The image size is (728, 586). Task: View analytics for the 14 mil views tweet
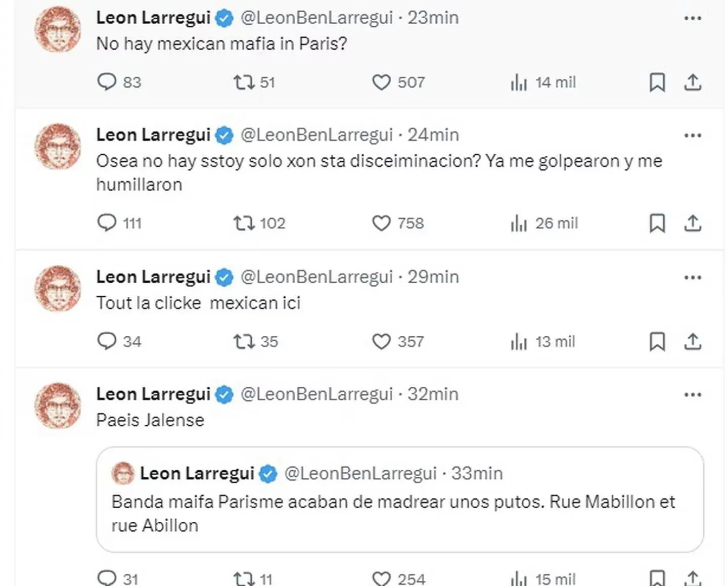(x=519, y=82)
